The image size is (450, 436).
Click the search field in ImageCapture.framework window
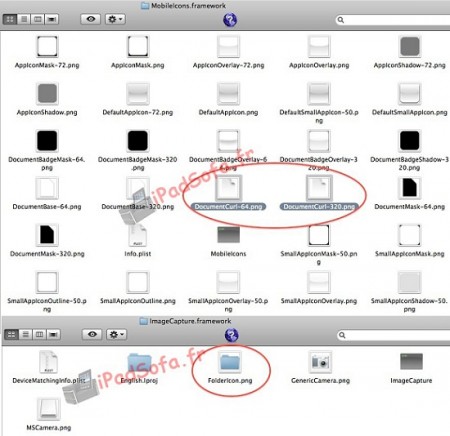click(393, 335)
